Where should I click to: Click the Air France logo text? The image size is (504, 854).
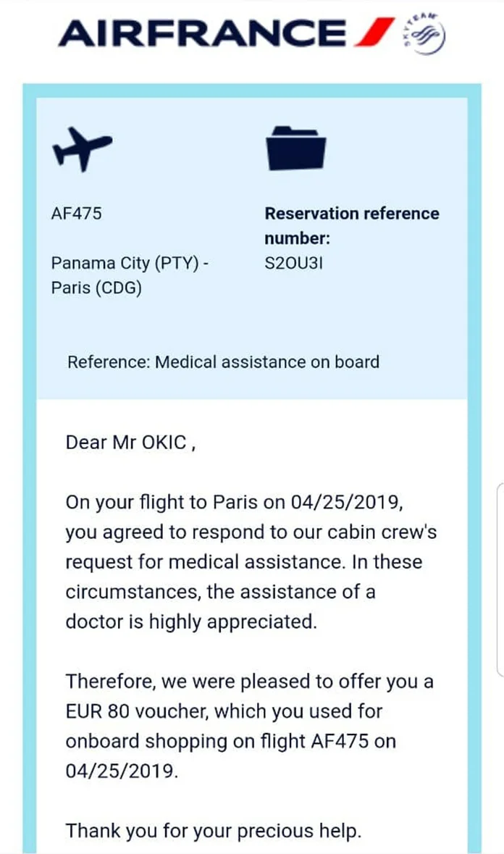click(201, 33)
